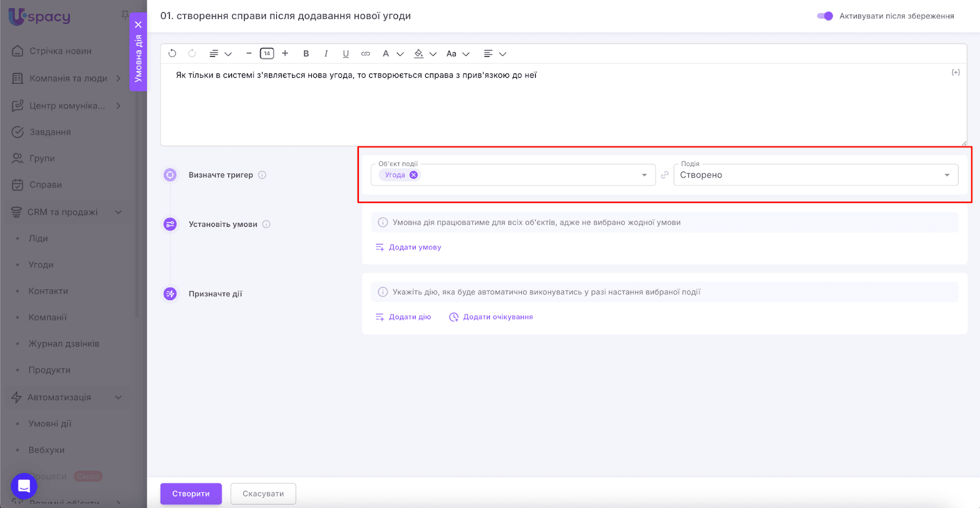Underline the selected text

coord(345,53)
